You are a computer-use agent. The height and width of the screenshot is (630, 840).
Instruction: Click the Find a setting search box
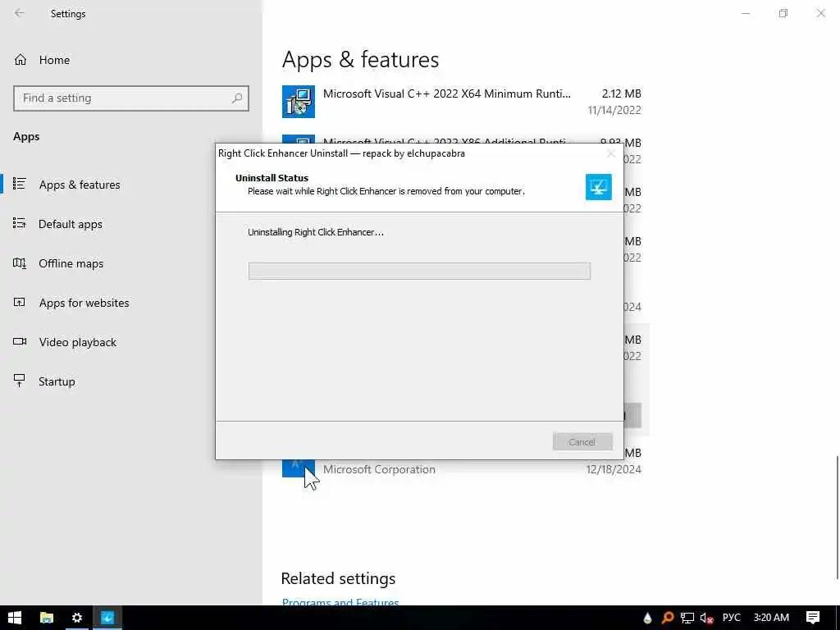point(131,98)
